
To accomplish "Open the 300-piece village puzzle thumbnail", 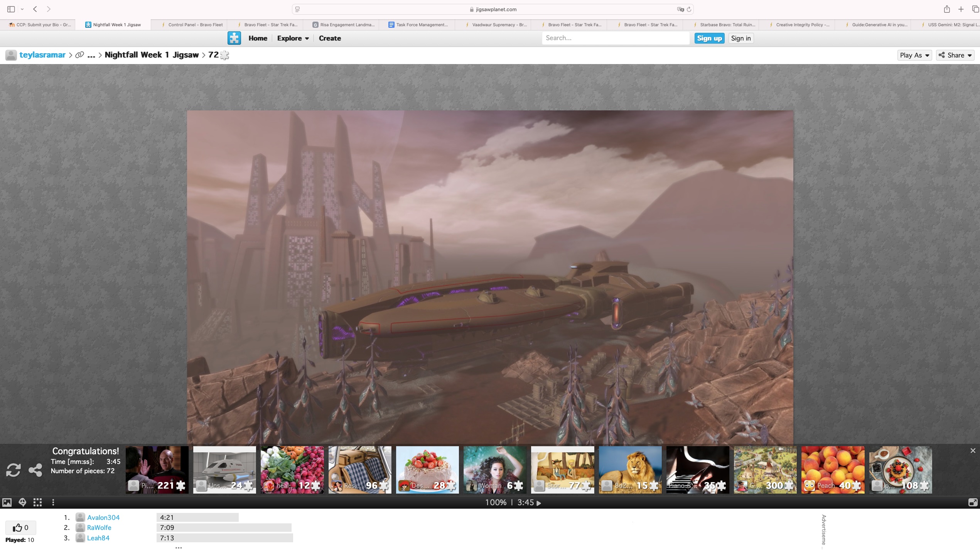I will click(765, 470).
